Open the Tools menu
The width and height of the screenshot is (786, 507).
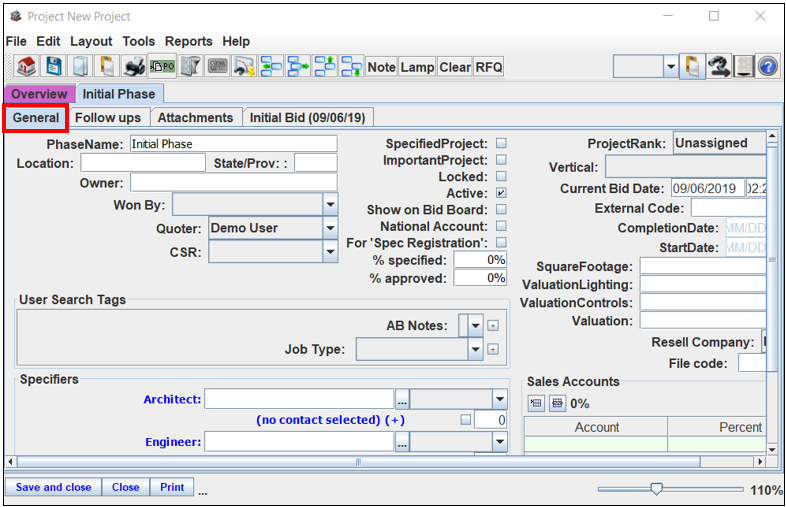pyautogui.click(x=139, y=41)
